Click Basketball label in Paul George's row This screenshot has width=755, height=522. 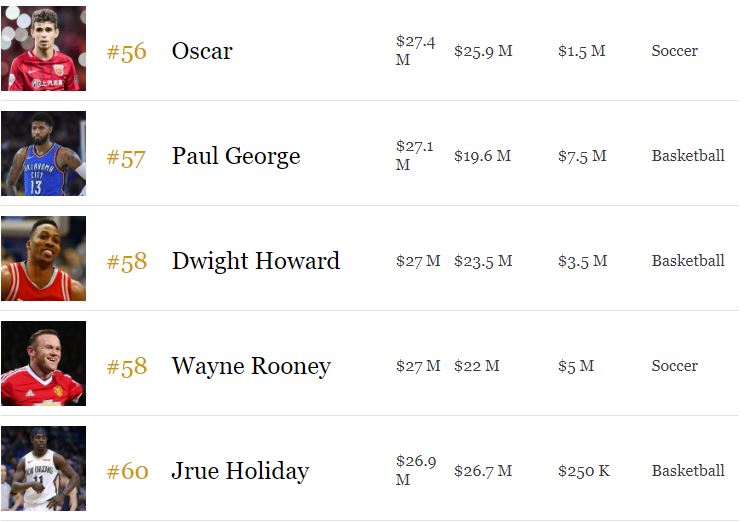[x=688, y=156]
